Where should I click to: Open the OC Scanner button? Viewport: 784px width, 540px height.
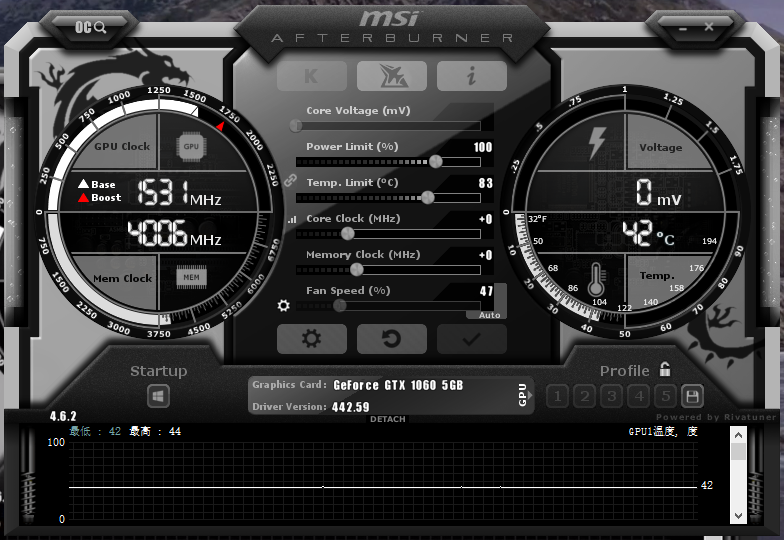(x=90, y=27)
